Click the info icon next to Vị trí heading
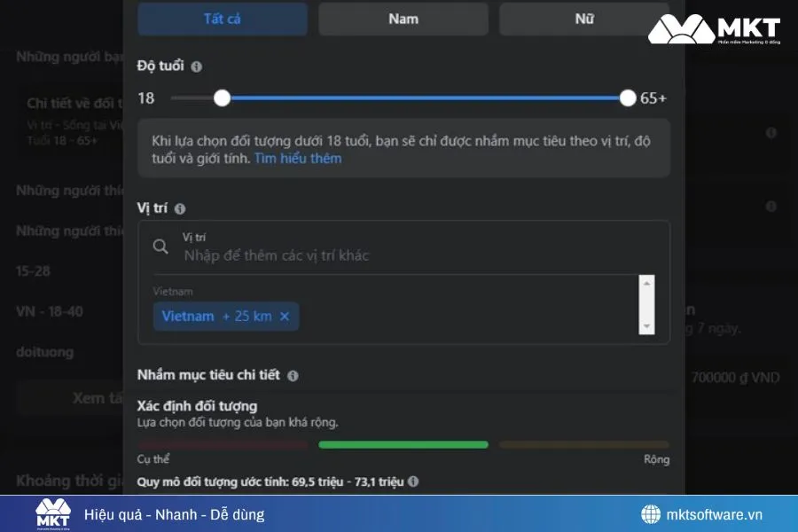The image size is (798, 532). (179, 207)
